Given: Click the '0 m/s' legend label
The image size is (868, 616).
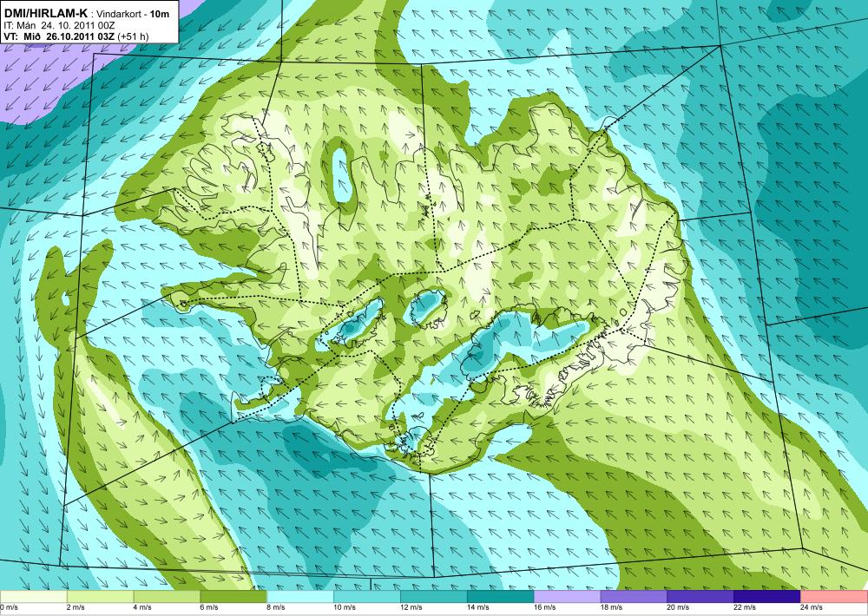Looking at the screenshot, I should [x=9, y=607].
